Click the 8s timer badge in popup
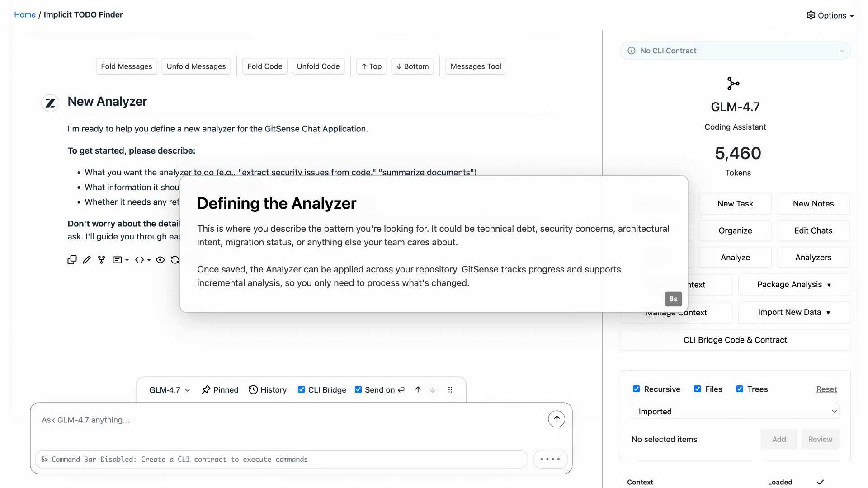Image resolution: width=868 pixels, height=488 pixels. pos(673,299)
